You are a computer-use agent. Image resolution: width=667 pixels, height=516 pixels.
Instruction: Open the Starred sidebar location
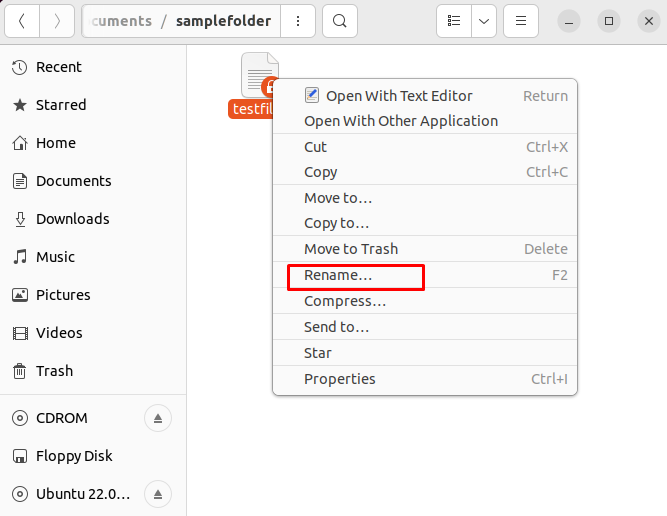pos(61,105)
